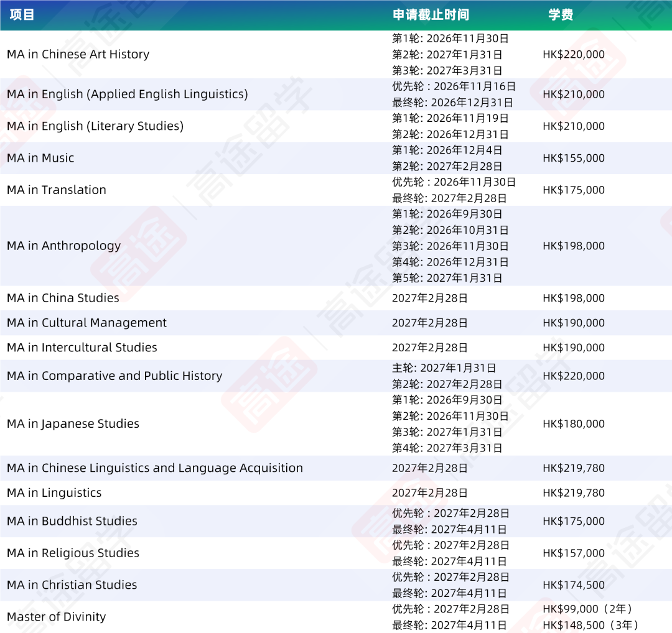Click Anthropology 第1轮 2026年9月30日 deadline
The image size is (672, 633).
coord(447,214)
